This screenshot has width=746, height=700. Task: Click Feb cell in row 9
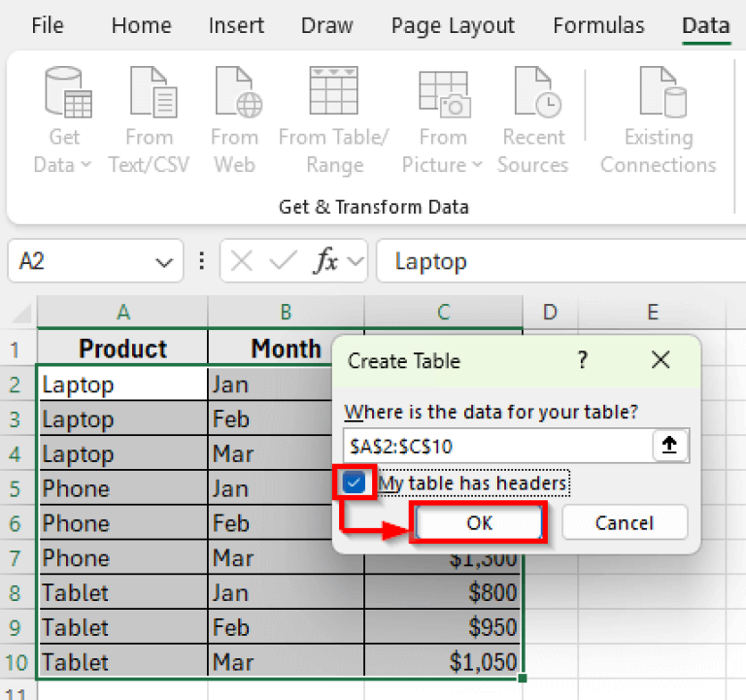pyautogui.click(x=286, y=627)
